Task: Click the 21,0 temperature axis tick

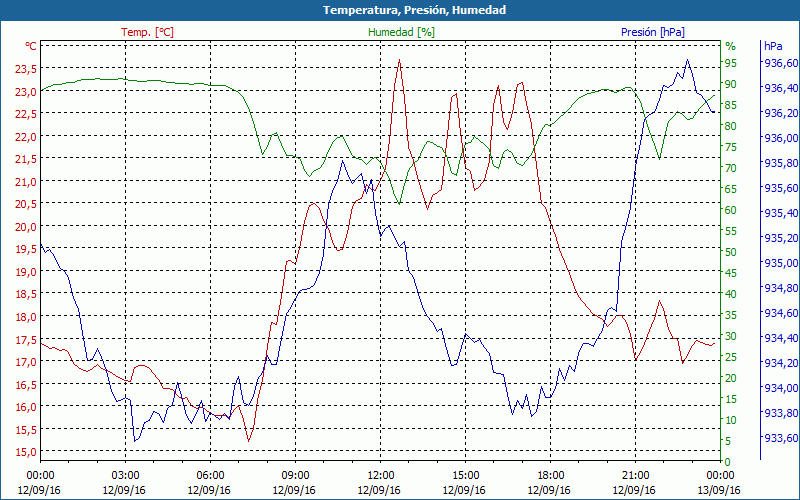Action: click(x=27, y=182)
